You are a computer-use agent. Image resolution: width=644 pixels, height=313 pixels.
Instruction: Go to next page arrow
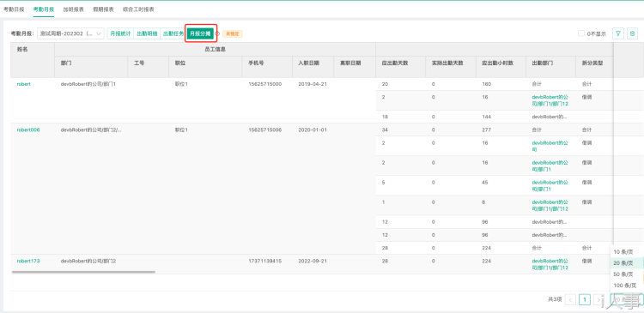pyautogui.click(x=598, y=300)
